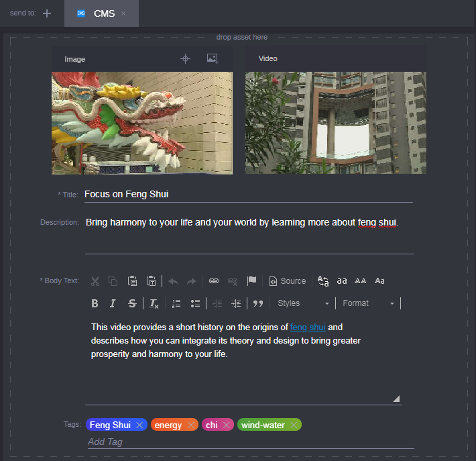
Task: Capitalize words with the Aa icon
Action: (379, 281)
